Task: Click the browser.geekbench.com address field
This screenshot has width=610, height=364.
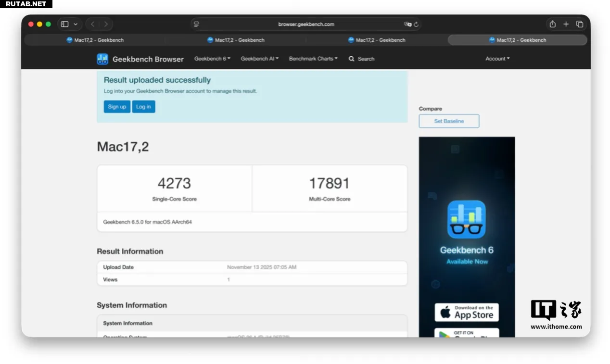Action: [x=306, y=24]
